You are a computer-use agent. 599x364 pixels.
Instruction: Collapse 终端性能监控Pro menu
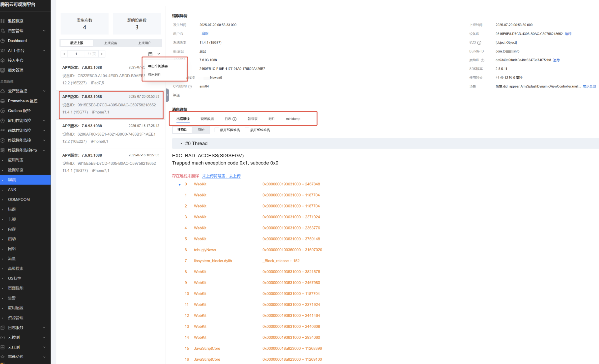[x=44, y=150]
